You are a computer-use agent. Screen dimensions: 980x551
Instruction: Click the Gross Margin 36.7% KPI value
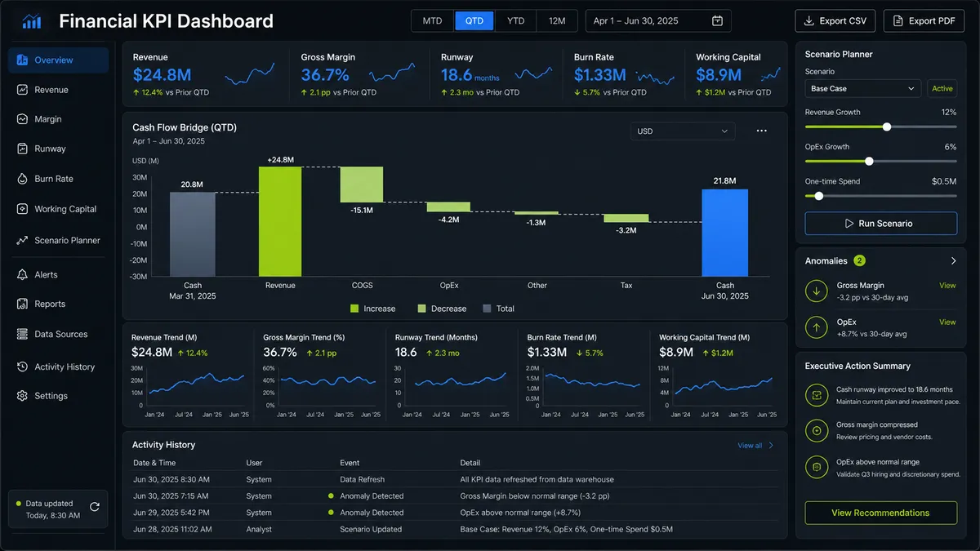point(325,75)
